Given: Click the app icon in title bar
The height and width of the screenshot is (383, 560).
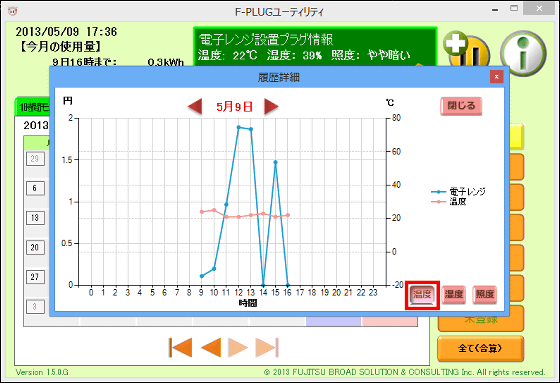Looking at the screenshot, I should click(x=12, y=11).
